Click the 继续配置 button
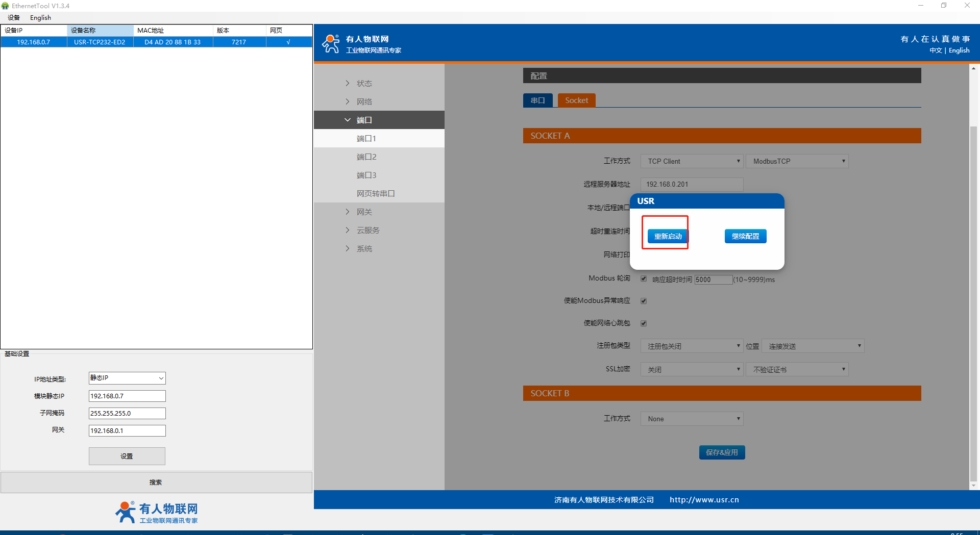 click(x=745, y=236)
